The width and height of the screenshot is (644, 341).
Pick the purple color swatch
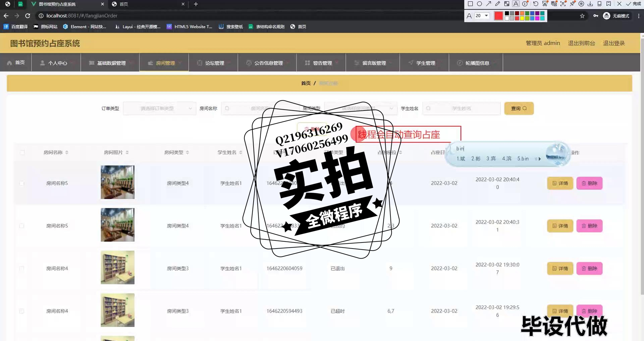537,13
